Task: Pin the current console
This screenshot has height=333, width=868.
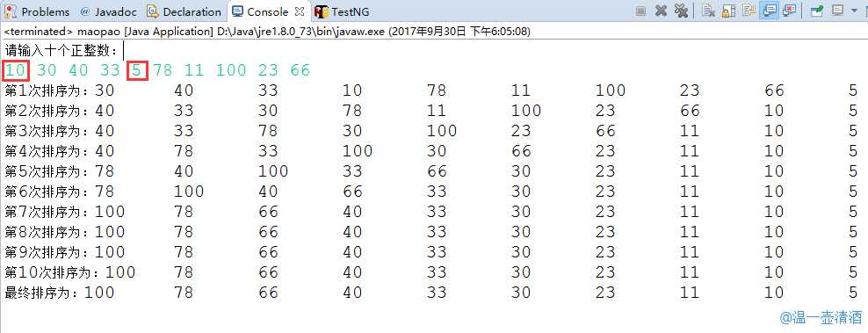Action: pyautogui.click(x=816, y=11)
